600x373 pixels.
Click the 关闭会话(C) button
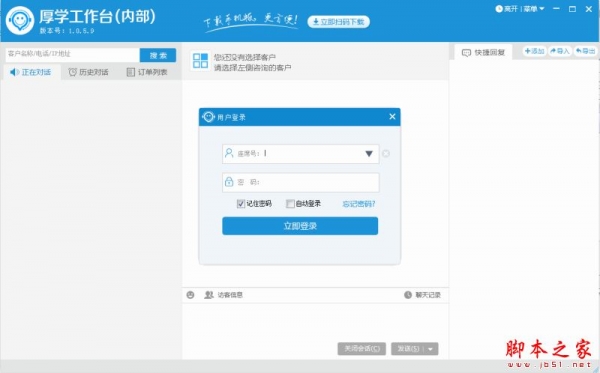point(362,349)
